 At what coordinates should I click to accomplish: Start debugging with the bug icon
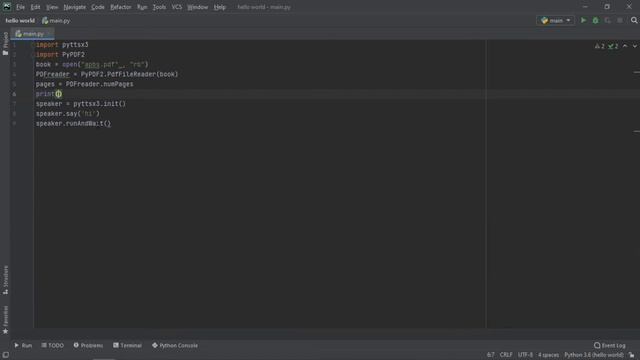pyautogui.click(x=596, y=20)
